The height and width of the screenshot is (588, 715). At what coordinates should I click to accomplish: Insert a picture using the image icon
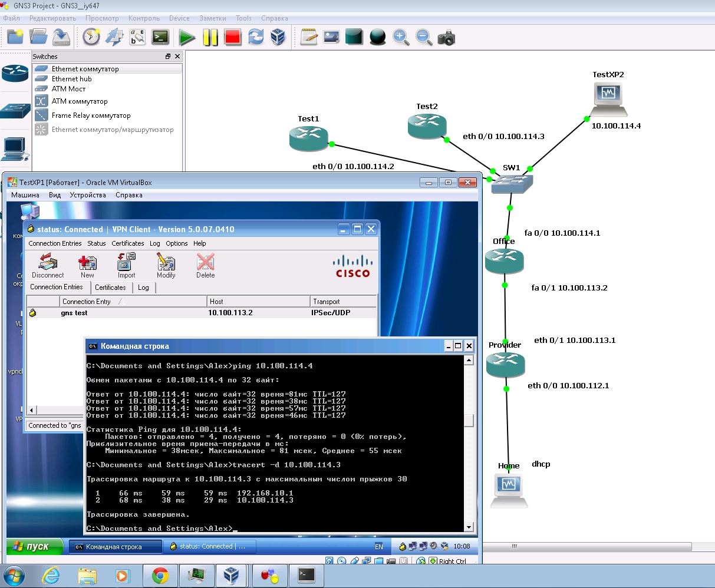pos(331,38)
